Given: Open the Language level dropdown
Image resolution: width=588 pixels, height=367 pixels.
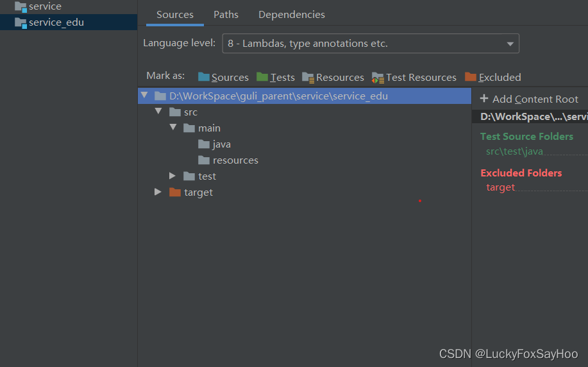Looking at the screenshot, I should [x=371, y=44].
